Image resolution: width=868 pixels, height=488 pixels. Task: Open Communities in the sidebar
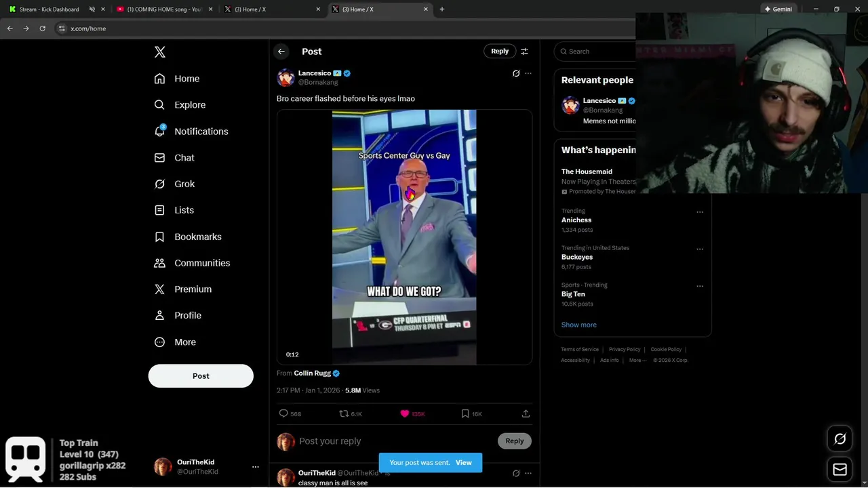[192, 263]
